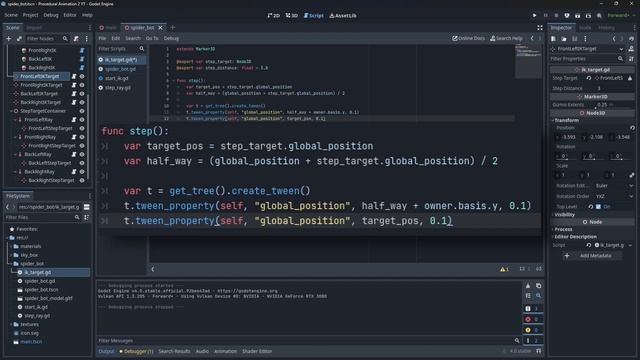This screenshot has height=360, width=640.
Task: Select ik_target.gd in FileSystem
Action: click(38, 272)
